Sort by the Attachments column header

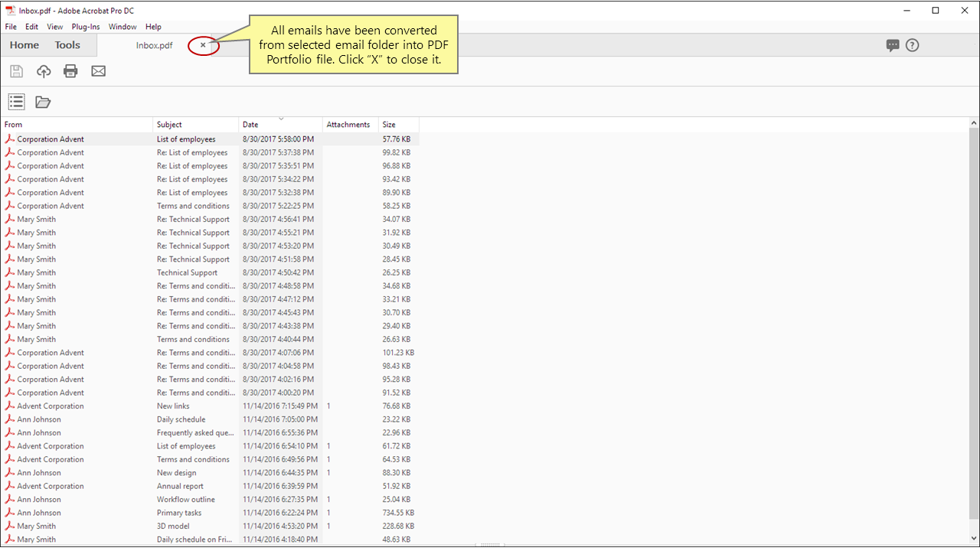tap(351, 124)
